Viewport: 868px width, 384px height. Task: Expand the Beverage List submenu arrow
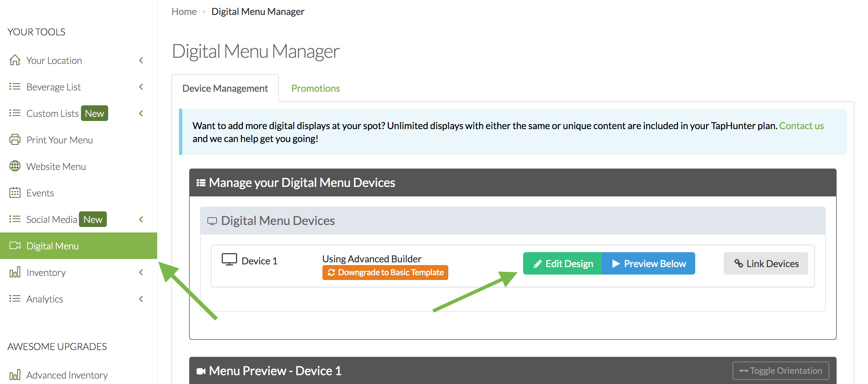click(x=141, y=87)
